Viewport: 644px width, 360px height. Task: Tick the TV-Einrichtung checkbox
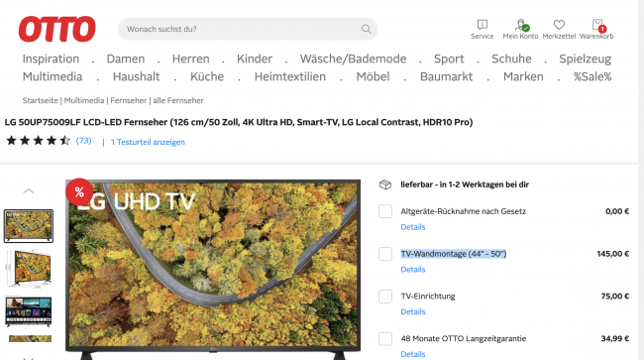(x=385, y=296)
